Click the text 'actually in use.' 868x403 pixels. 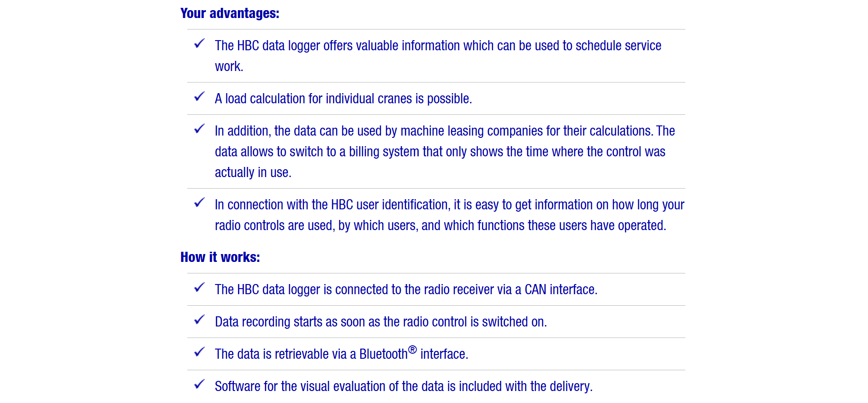253,172
